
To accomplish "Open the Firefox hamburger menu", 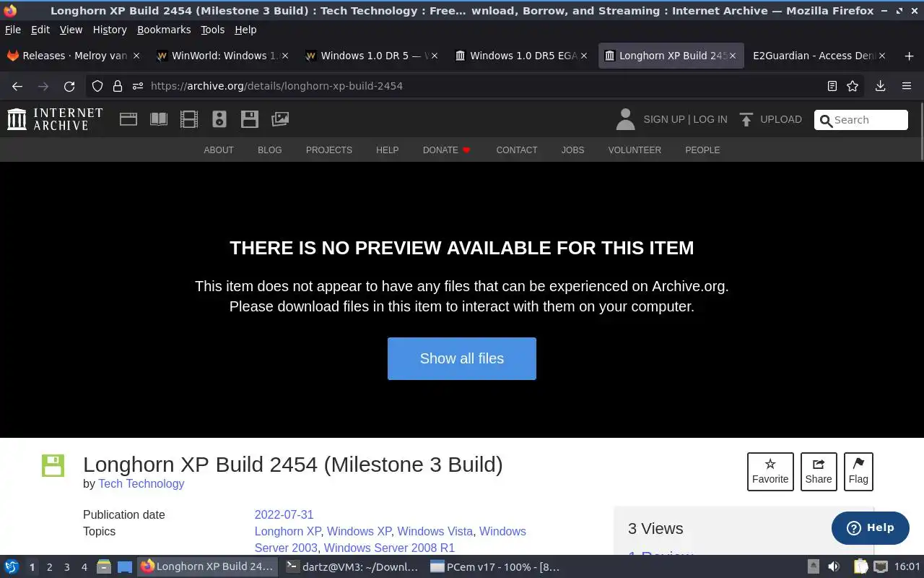I will pos(907,86).
